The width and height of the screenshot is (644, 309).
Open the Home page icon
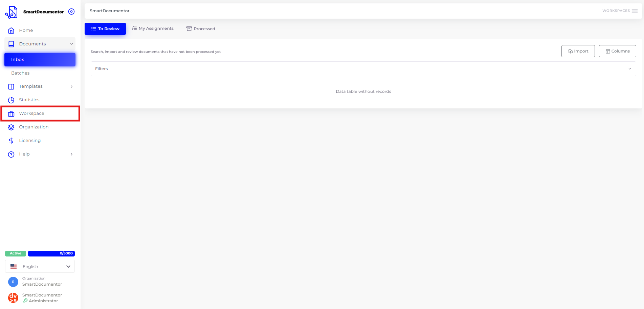11,30
